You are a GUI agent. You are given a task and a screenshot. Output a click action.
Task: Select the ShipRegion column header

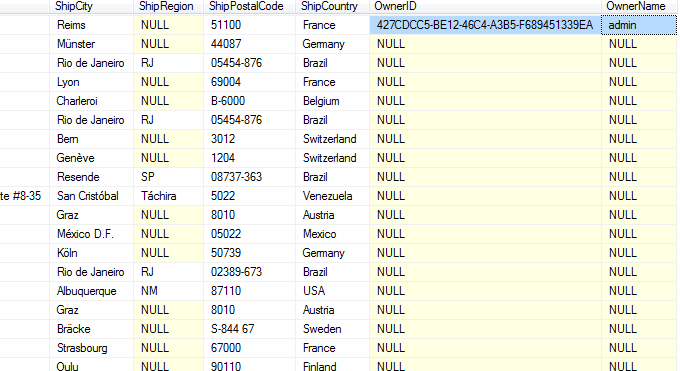pos(168,6)
